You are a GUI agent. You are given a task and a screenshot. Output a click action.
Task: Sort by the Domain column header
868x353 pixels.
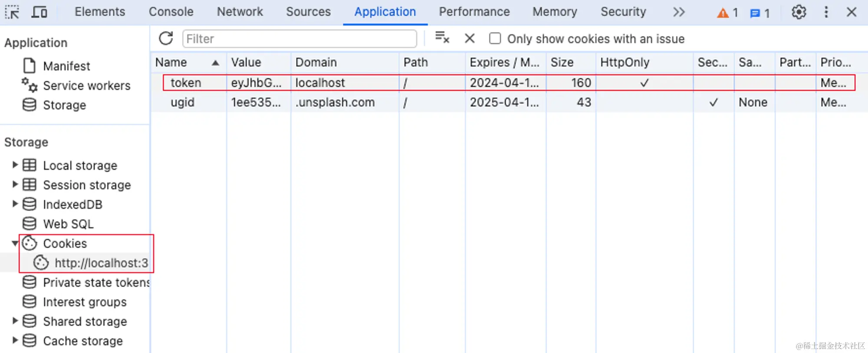point(345,63)
